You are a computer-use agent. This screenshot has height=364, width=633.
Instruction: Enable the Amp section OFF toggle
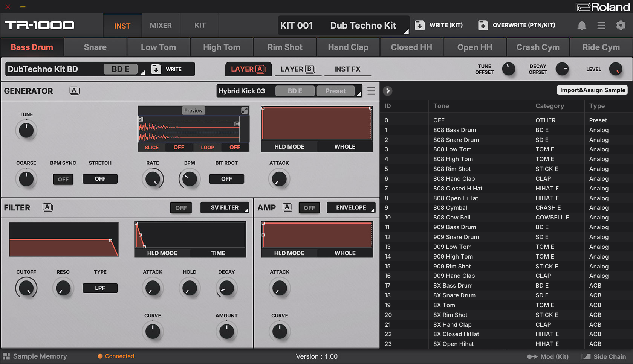309,208
